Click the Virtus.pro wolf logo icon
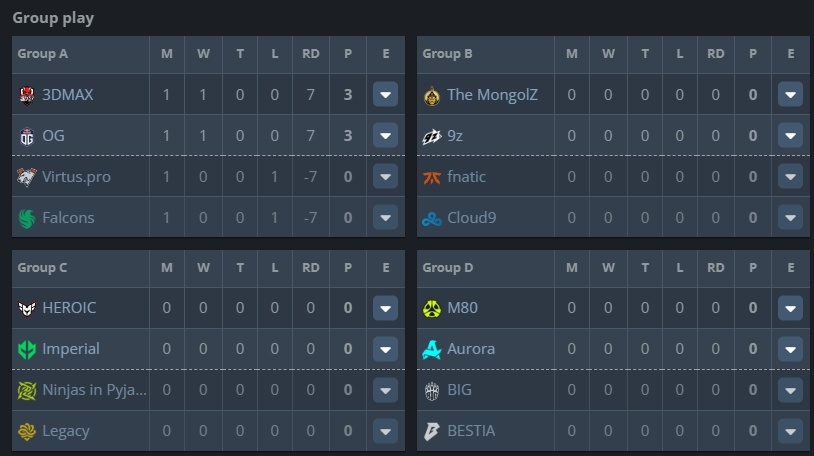814x456 pixels. (26, 177)
